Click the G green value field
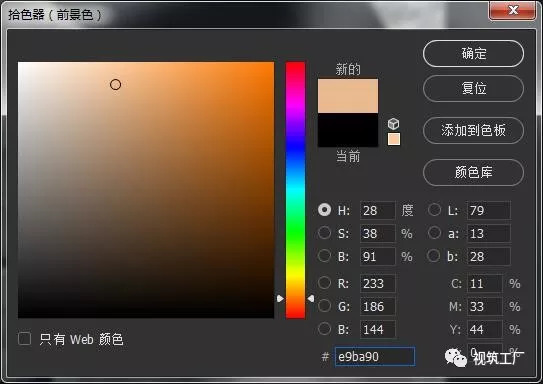The image size is (543, 384). [x=377, y=306]
